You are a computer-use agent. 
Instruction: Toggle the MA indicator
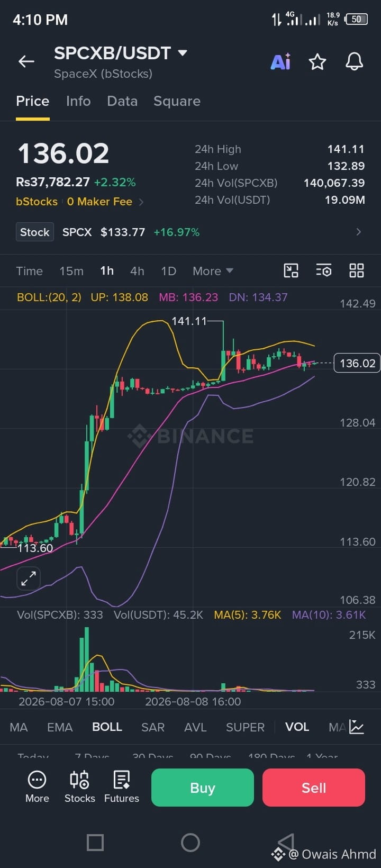[x=19, y=727]
